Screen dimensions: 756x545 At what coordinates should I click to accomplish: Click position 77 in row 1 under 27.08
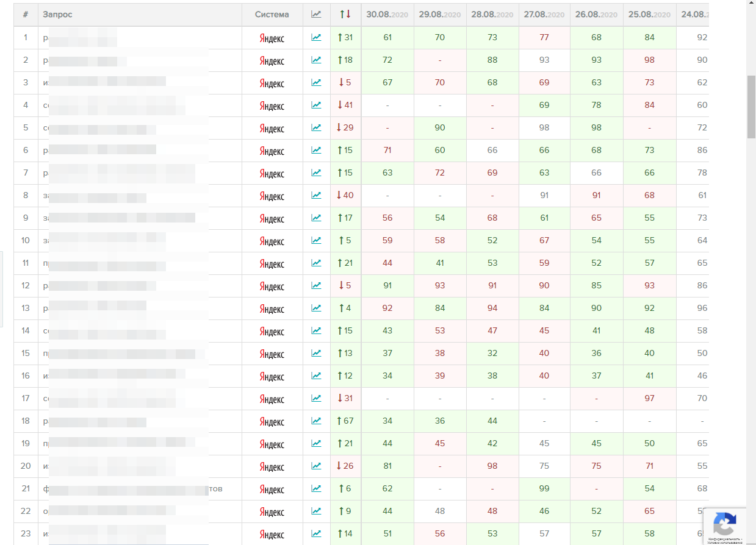point(544,37)
